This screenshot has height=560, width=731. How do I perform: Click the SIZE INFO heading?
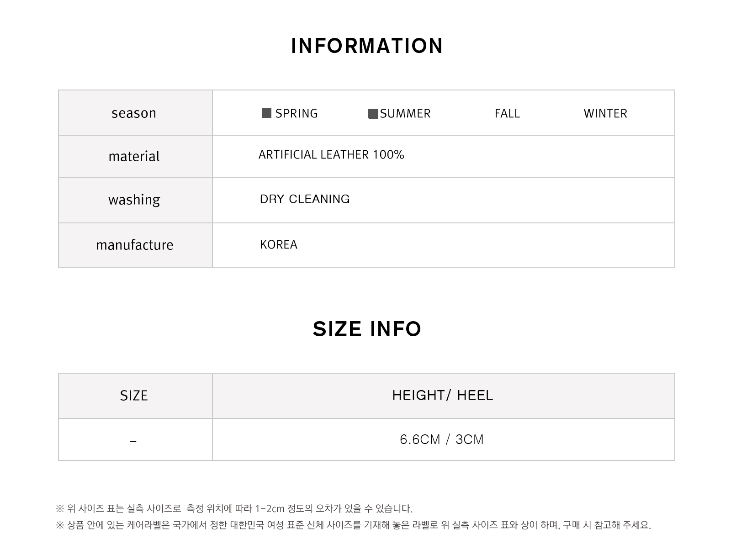tap(367, 329)
